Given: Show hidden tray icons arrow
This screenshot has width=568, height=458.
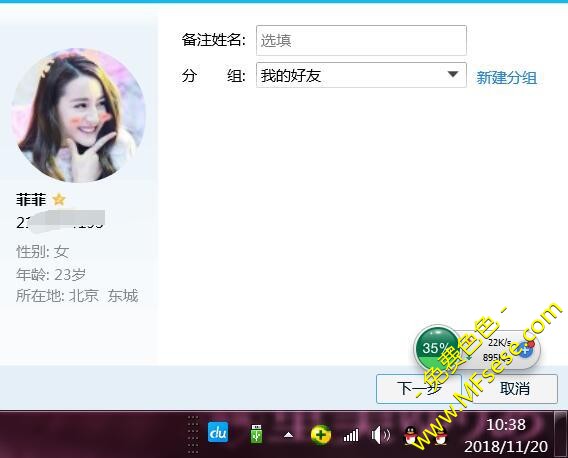Looking at the screenshot, I should pyautogui.click(x=288, y=434).
